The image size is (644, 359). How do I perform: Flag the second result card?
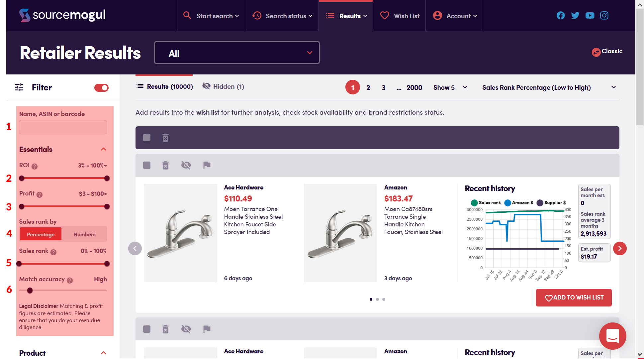pos(207,329)
